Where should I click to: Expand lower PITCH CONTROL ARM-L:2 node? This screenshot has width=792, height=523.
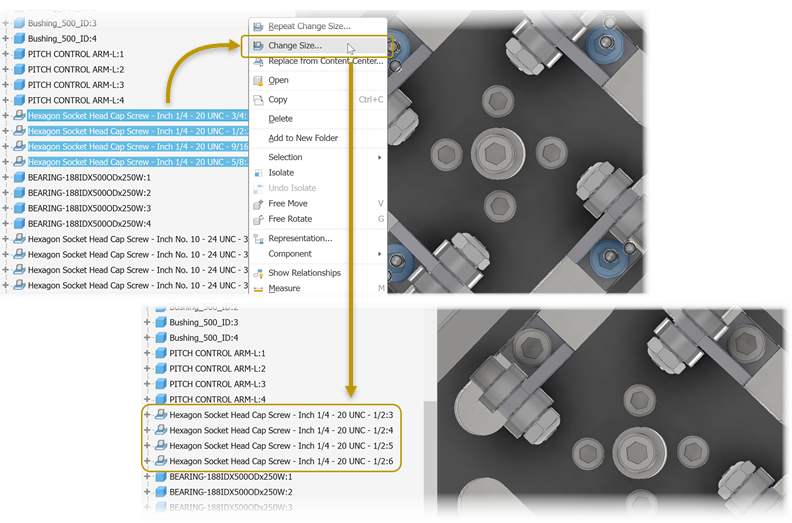pyautogui.click(x=147, y=368)
